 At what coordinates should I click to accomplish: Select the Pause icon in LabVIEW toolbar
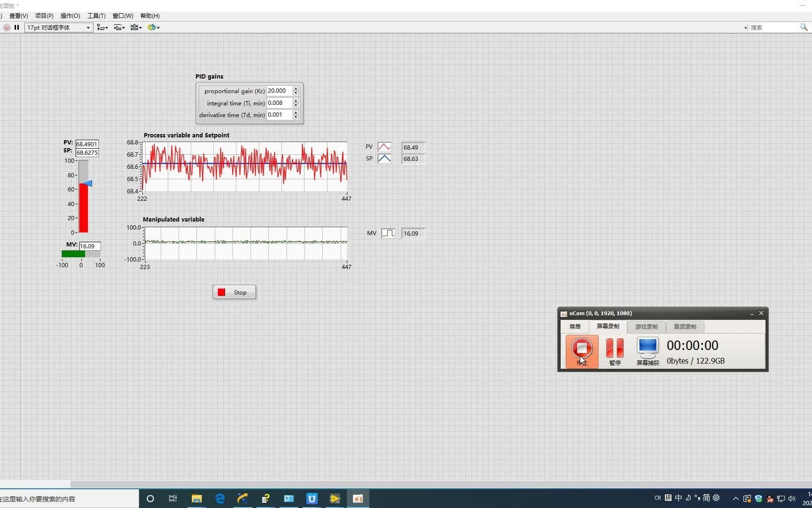tap(16, 27)
